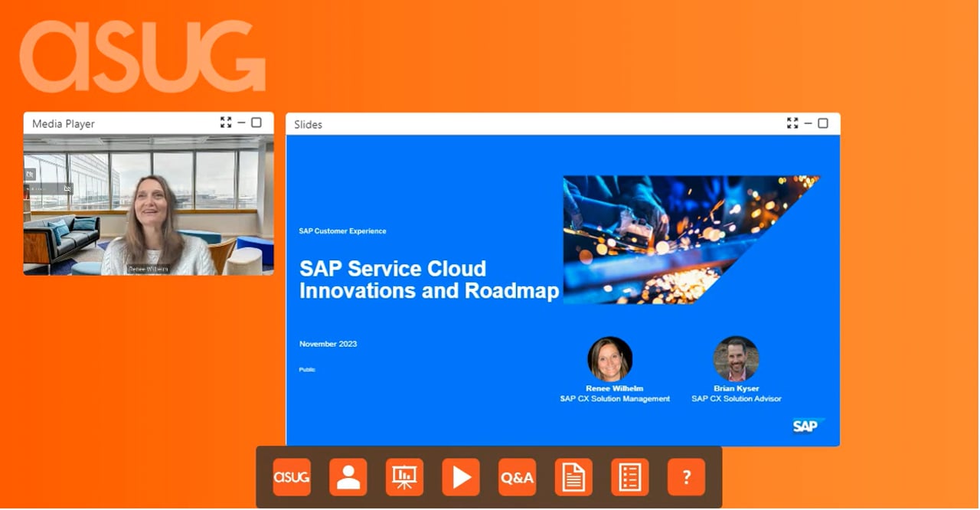Minimize the Media Player window

coord(241,123)
